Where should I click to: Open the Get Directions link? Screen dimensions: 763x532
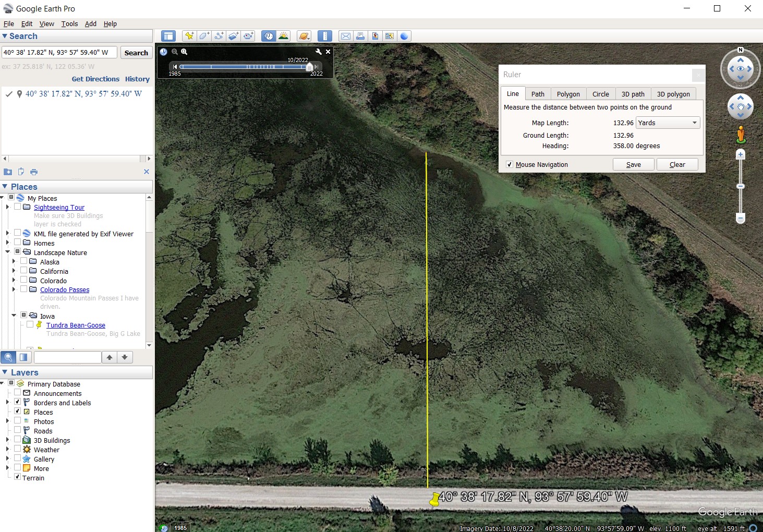tap(95, 79)
